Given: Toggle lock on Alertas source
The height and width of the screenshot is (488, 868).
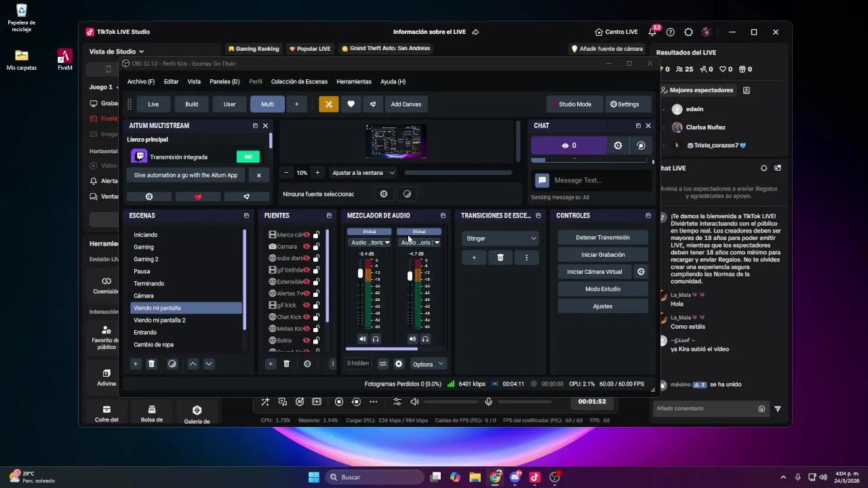Looking at the screenshot, I should pyautogui.click(x=317, y=293).
